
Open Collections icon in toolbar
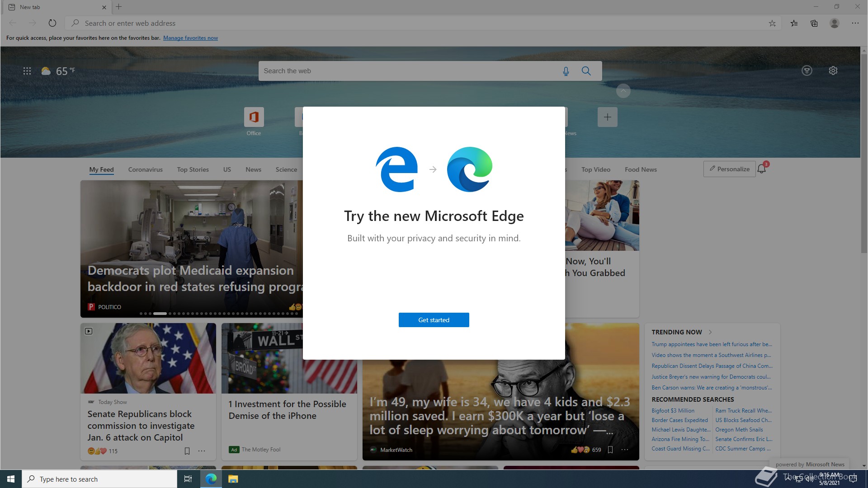point(814,23)
